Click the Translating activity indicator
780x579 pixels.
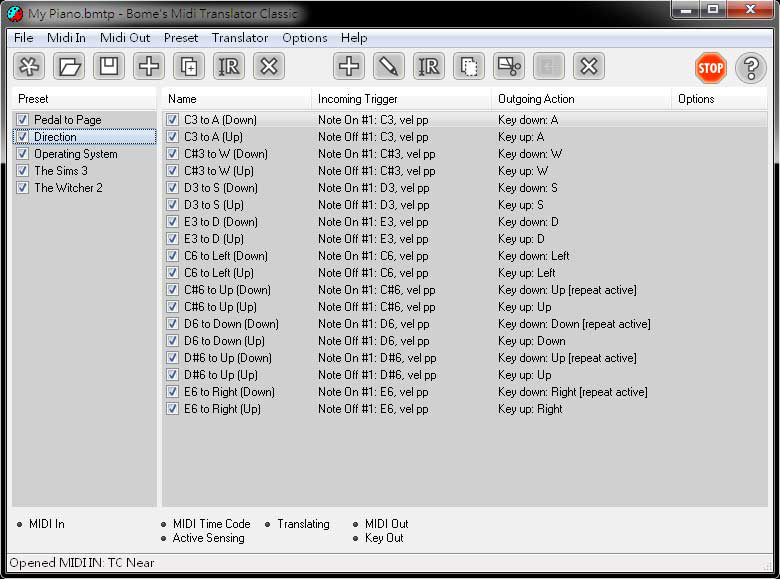click(x=297, y=524)
